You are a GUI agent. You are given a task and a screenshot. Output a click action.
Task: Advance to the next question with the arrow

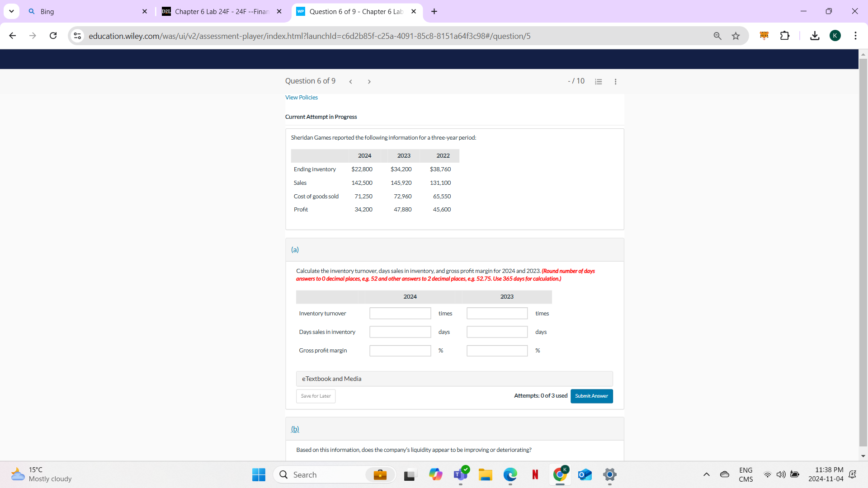(369, 81)
